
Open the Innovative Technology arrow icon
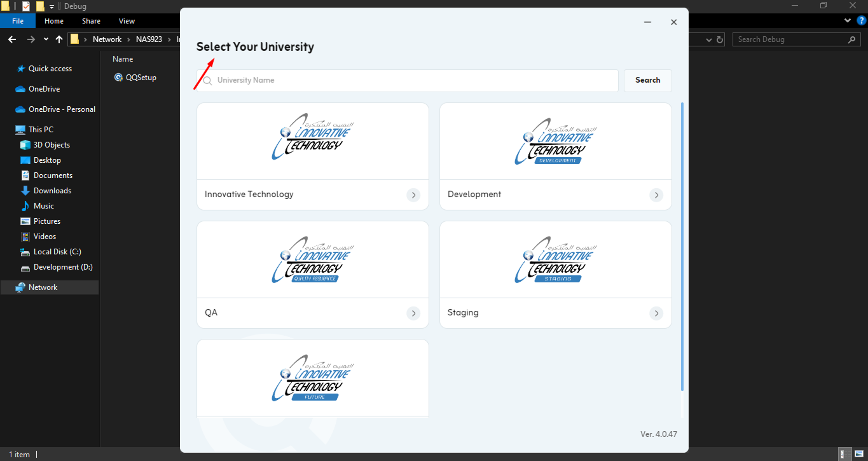pyautogui.click(x=413, y=195)
